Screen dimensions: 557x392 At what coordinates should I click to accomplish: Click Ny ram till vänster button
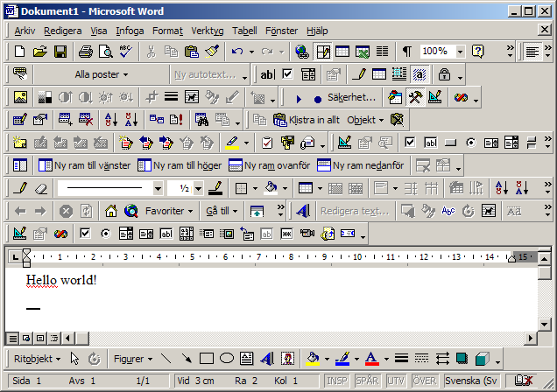[x=85, y=165]
